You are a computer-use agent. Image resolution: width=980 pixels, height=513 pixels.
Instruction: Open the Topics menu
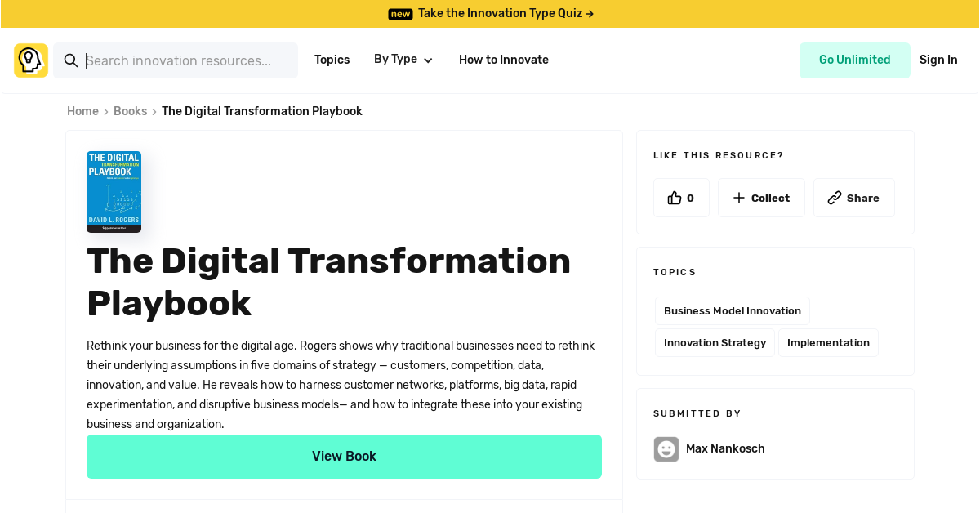point(332,60)
